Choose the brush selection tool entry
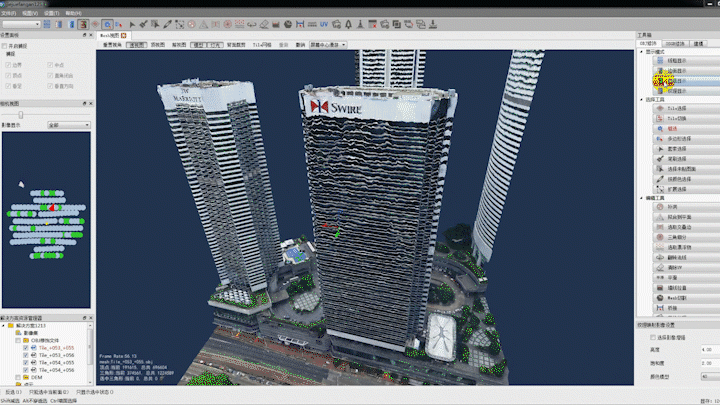720x405 pixels. pos(686,159)
